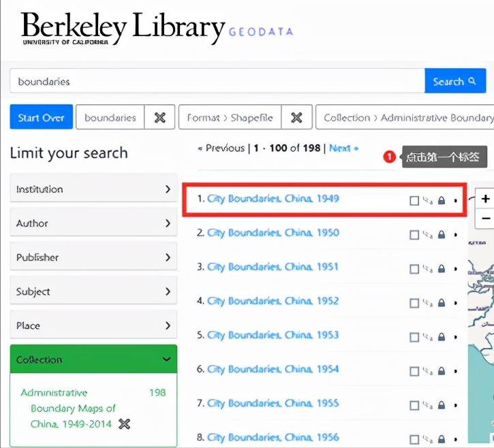Expand details arrow for City Boundaries 1955
Screen dimensions: 494x448
tap(456, 404)
